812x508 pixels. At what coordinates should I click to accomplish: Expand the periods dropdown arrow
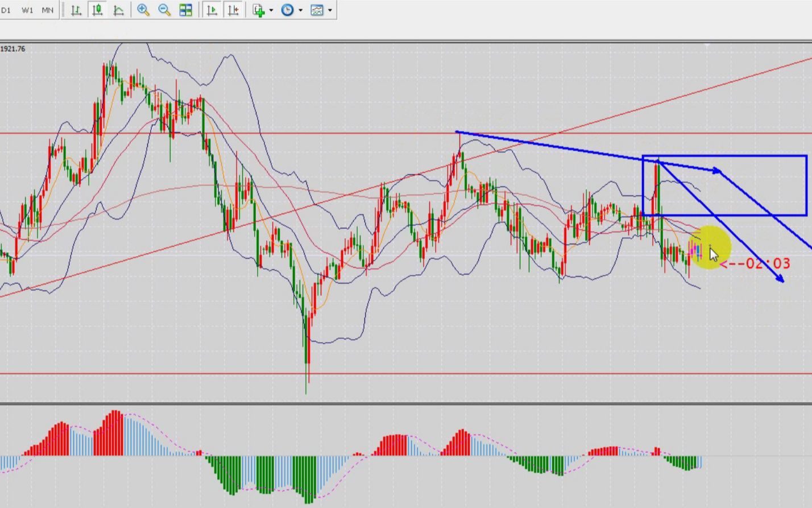click(x=300, y=10)
